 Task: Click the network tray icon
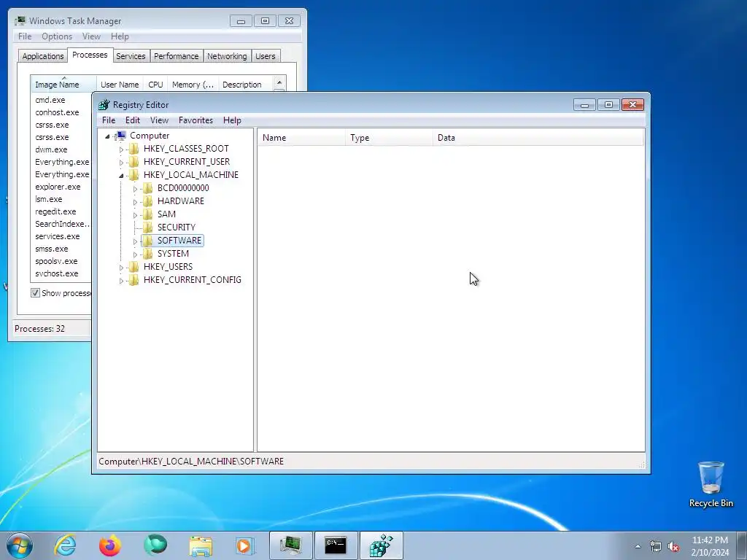coord(656,547)
